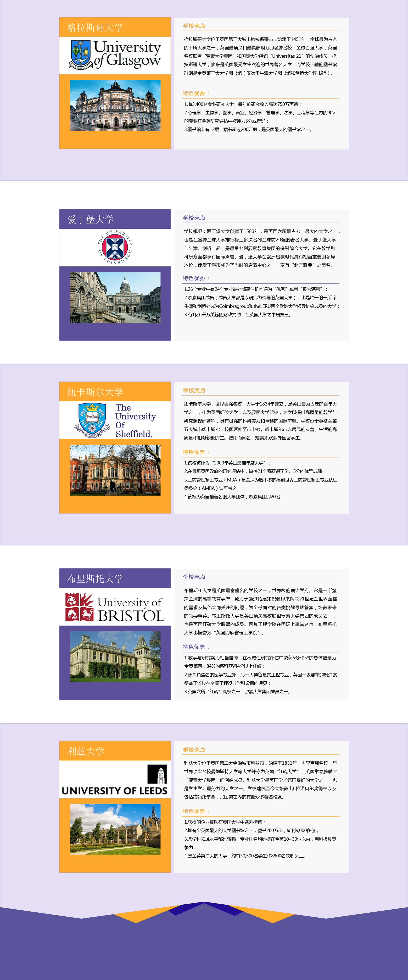Click 学校亮点 heading in the 纽卡斯尔大学 panel
Screen dimensions: 408x980
pyautogui.click(x=194, y=391)
